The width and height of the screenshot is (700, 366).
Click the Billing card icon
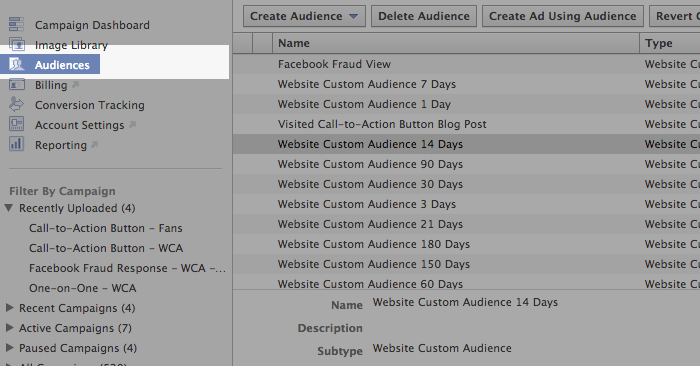tap(17, 84)
